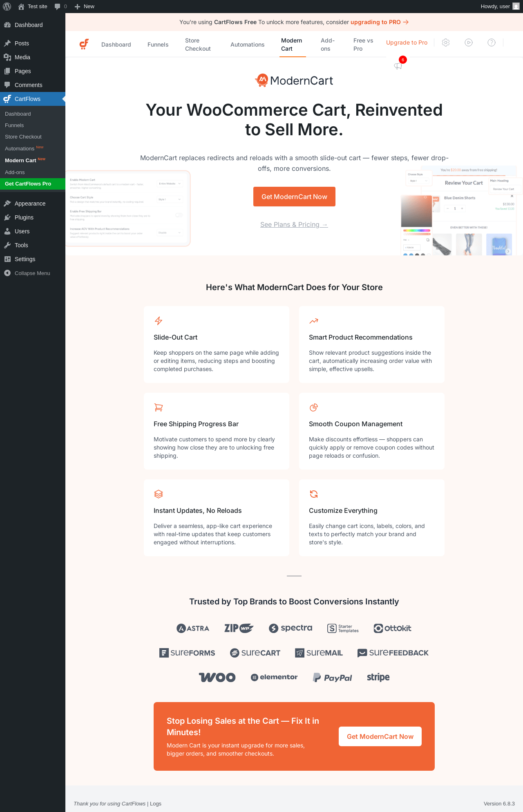Click the Smooth Coupon Management pie icon
This screenshot has width=523, height=812.
(314, 407)
